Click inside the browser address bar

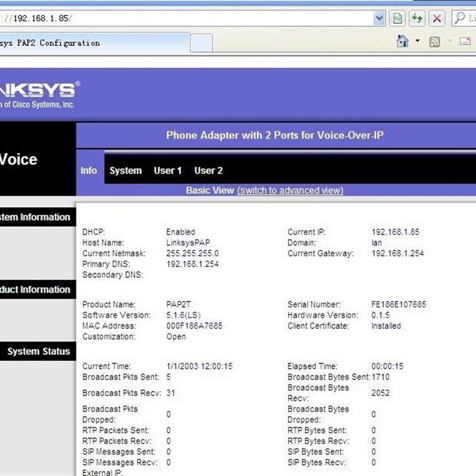pyautogui.click(x=178, y=18)
